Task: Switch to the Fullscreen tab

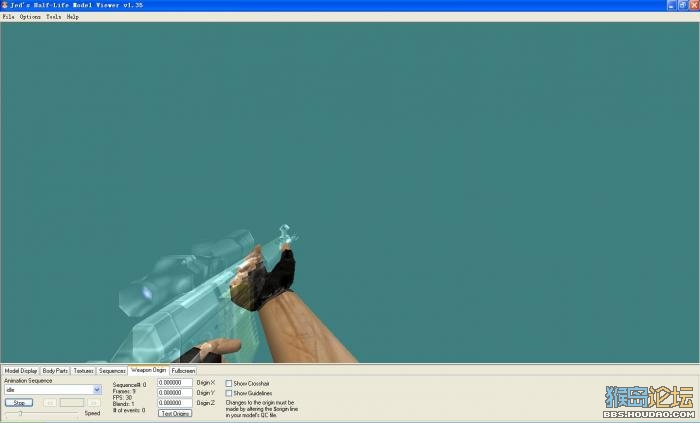Action: [x=183, y=371]
